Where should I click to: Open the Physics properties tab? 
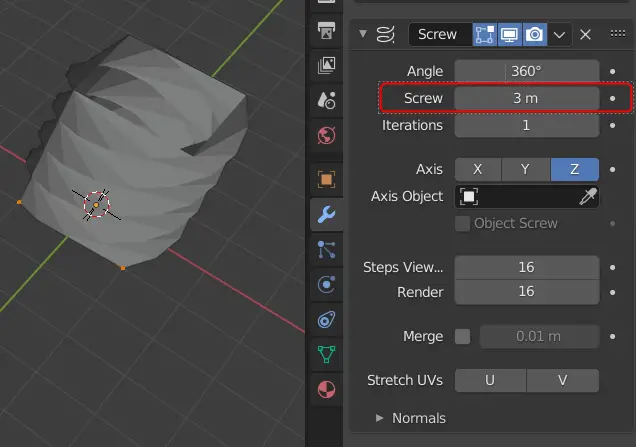(x=327, y=284)
